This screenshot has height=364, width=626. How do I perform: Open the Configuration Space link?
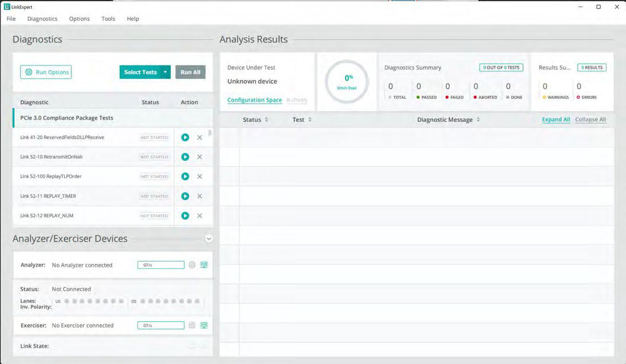255,100
